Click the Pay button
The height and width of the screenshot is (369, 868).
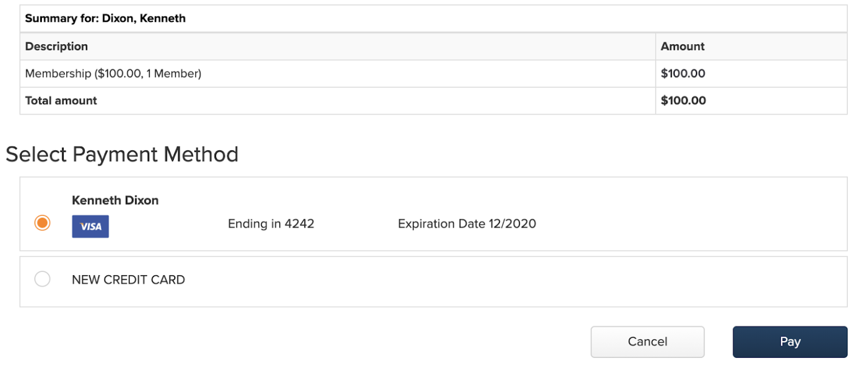pyautogui.click(x=790, y=342)
